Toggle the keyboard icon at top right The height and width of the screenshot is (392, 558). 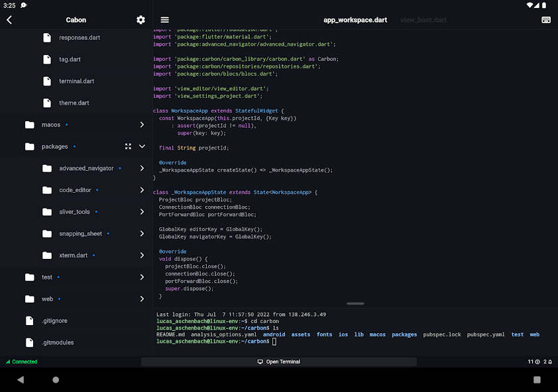click(546, 20)
